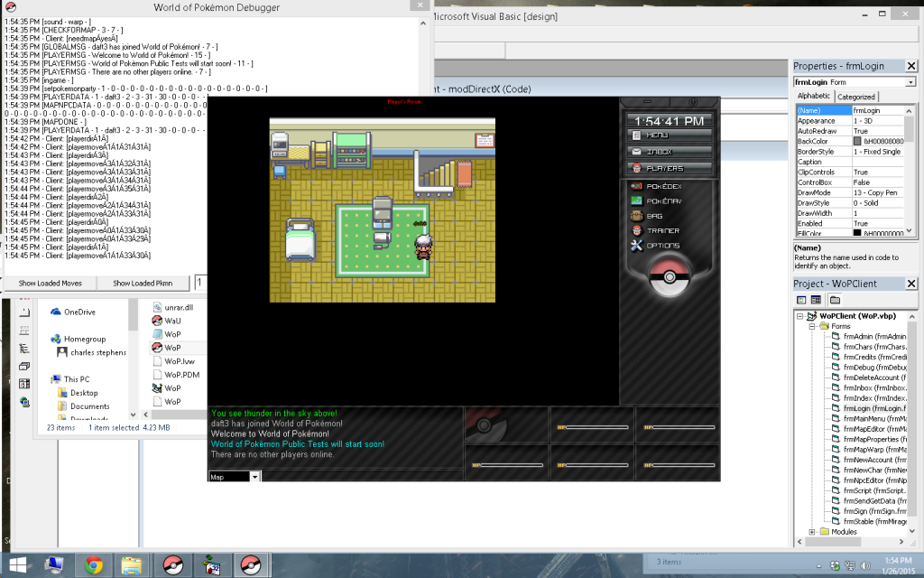Click the Toggle Folders icon in Project panel

click(835, 300)
